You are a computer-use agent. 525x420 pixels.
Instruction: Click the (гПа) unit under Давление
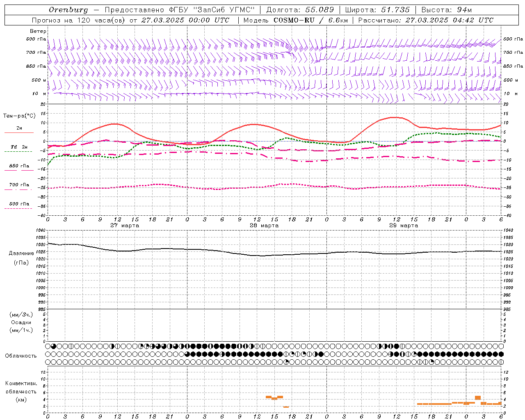(21, 263)
